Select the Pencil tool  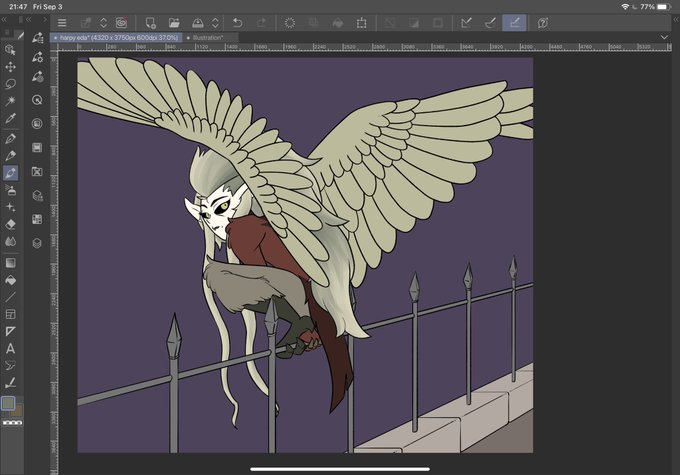(10, 155)
